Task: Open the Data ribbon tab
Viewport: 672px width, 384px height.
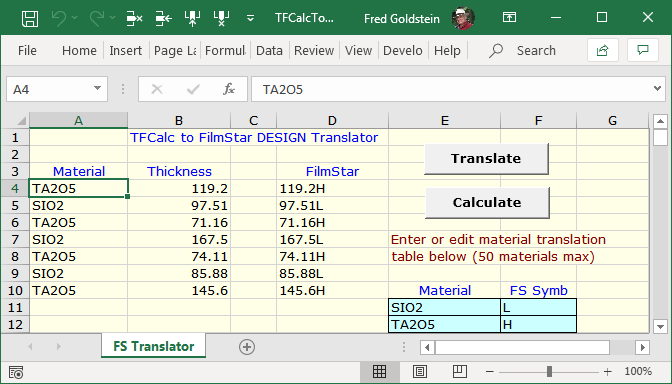Action: pyautogui.click(x=269, y=51)
